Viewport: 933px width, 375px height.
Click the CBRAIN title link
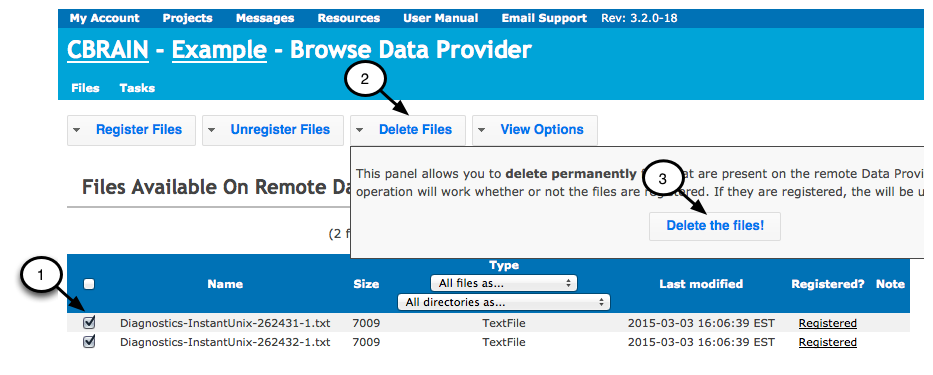[x=108, y=50]
